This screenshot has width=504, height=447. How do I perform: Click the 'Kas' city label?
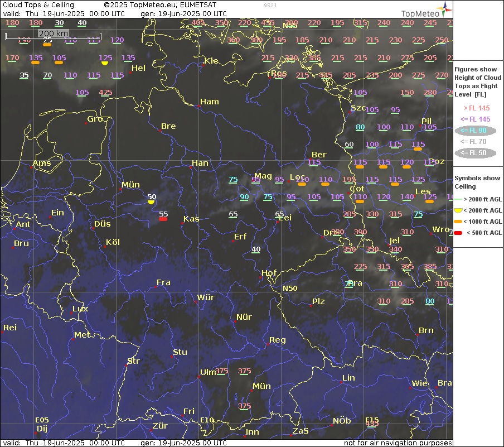pyautogui.click(x=191, y=219)
